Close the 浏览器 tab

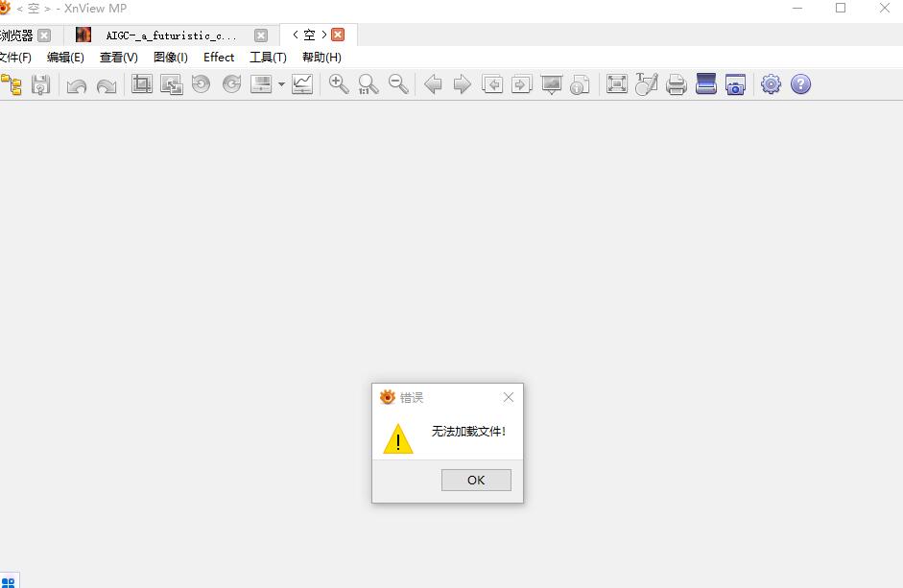(x=44, y=35)
